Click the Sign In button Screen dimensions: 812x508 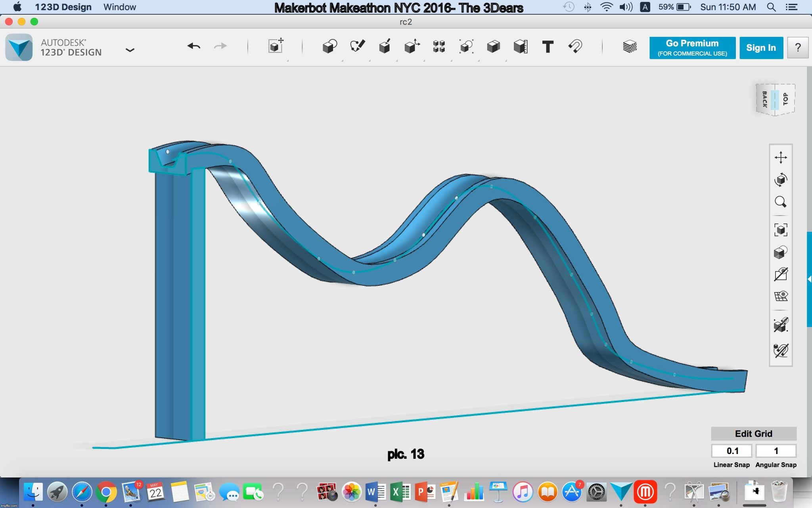[761, 48]
